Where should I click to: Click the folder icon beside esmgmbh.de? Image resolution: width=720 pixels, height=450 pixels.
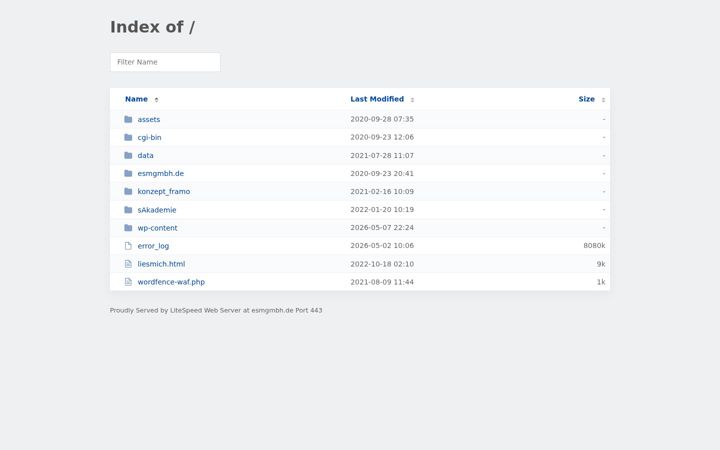coord(128,174)
